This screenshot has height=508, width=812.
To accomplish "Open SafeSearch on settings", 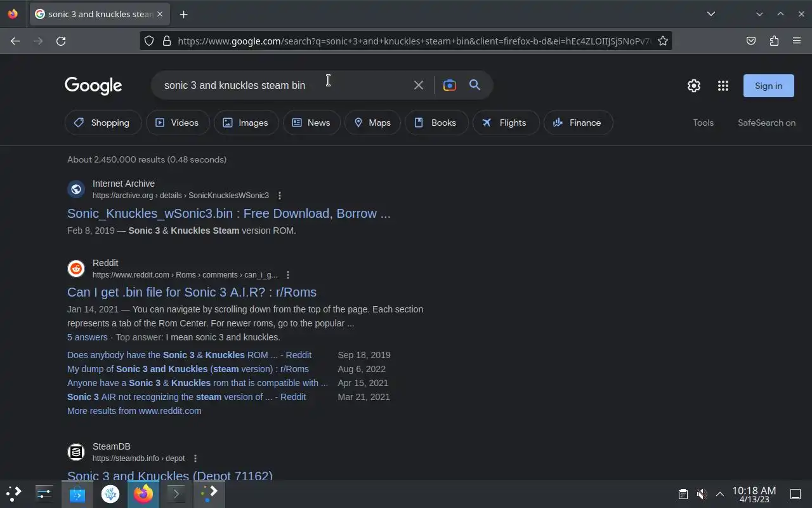I will click(x=766, y=123).
